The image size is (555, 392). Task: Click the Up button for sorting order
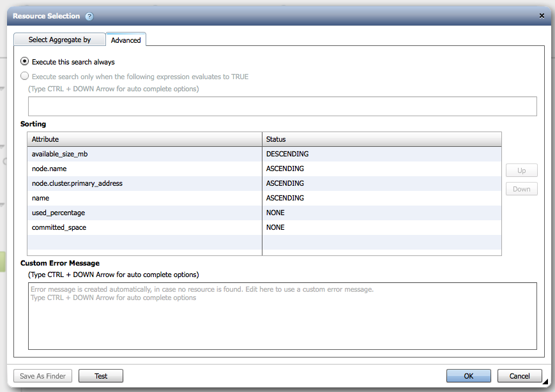tap(521, 170)
